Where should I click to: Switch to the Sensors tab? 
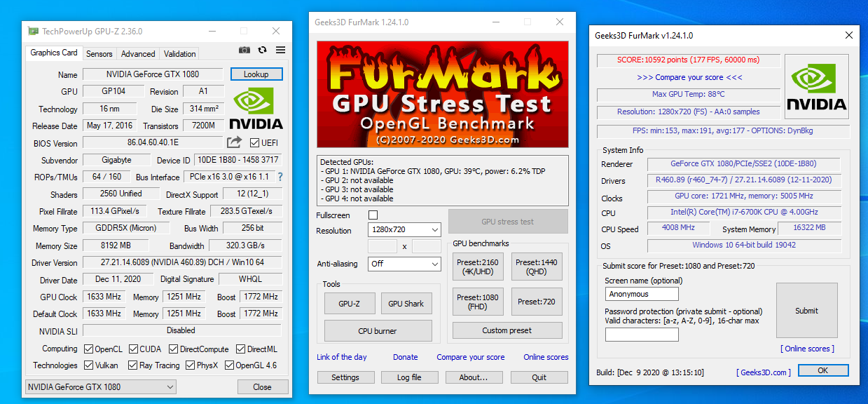click(x=99, y=53)
